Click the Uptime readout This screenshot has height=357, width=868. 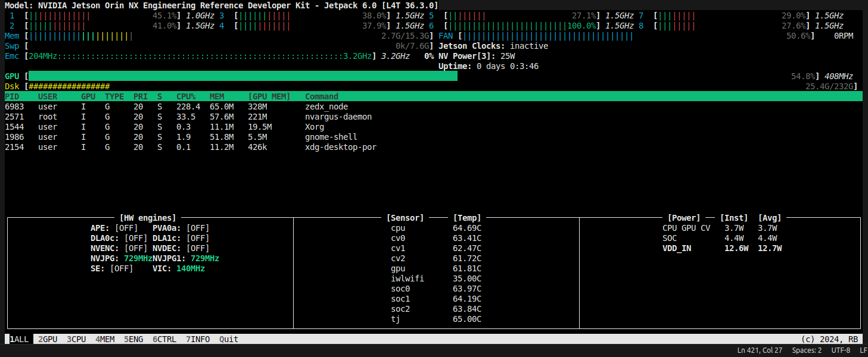(x=489, y=66)
